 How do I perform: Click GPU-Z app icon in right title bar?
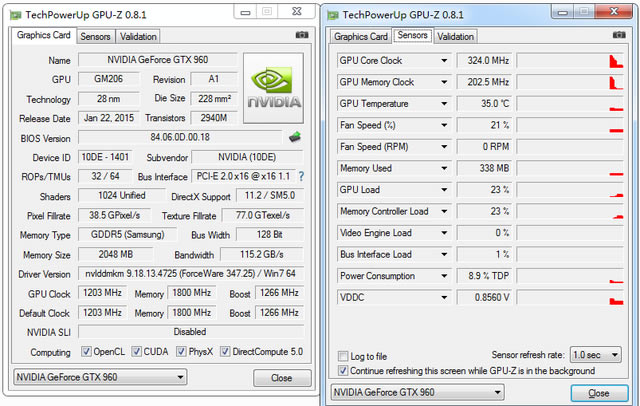[x=333, y=16]
